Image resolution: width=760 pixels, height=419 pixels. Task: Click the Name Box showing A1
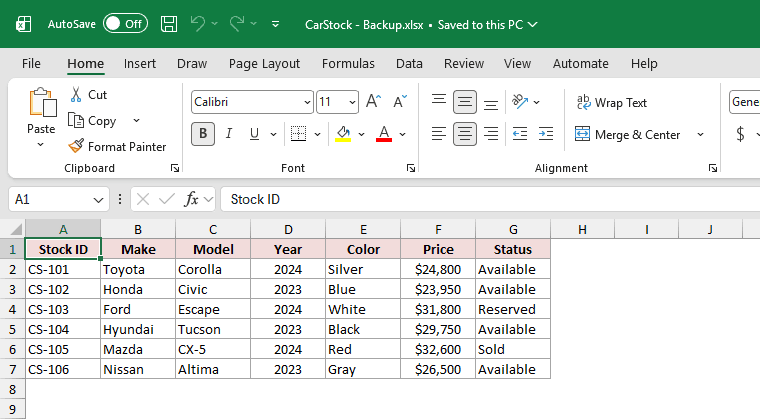pos(59,199)
